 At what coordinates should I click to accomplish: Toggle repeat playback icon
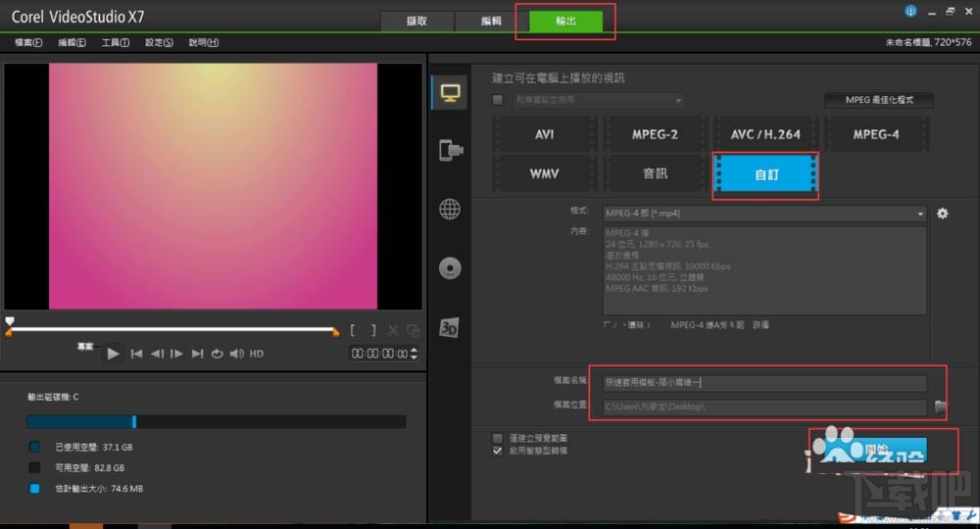[x=217, y=354]
